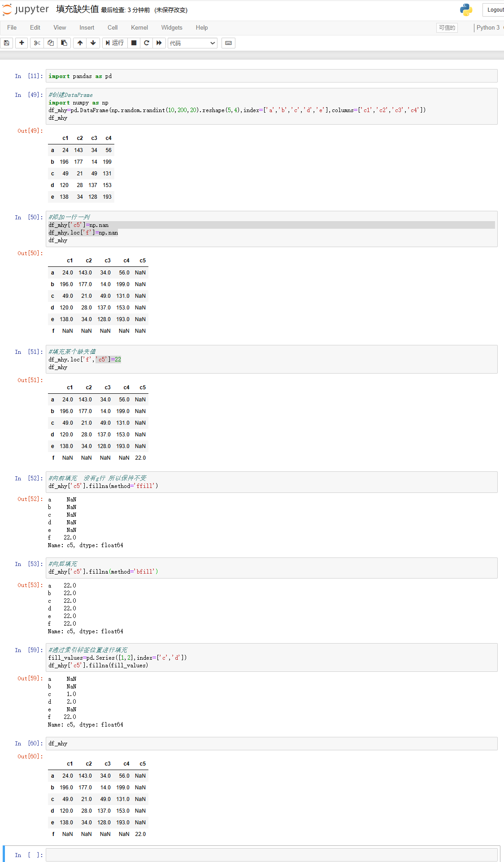Insert a cell below with plus icon
The height and width of the screenshot is (862, 504).
click(x=22, y=43)
